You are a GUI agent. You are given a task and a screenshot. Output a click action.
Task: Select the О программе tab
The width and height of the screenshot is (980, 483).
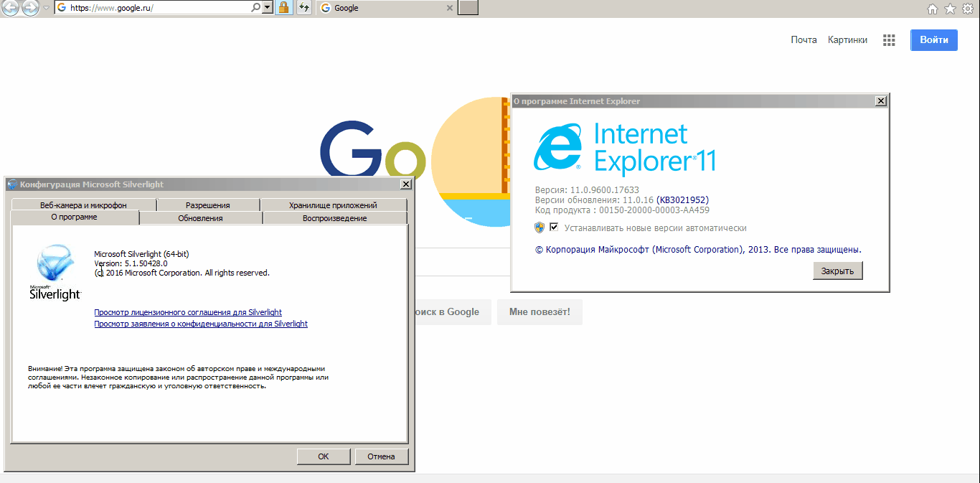tap(75, 217)
